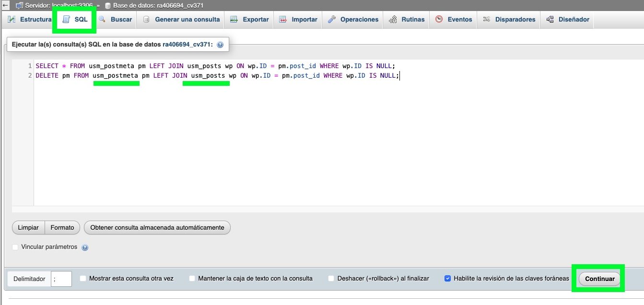The height and width of the screenshot is (305, 644).
Task: Enable Vincular parámetros checkbox
Action: 15,247
